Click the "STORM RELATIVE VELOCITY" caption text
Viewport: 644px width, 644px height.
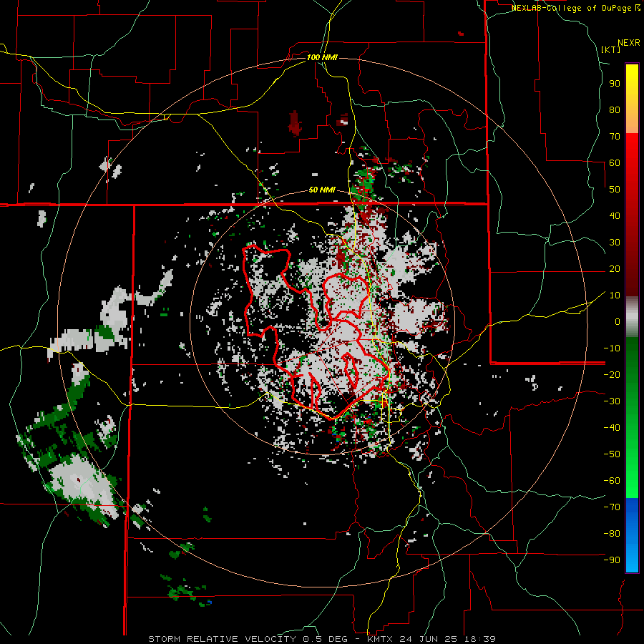pyautogui.click(x=222, y=639)
